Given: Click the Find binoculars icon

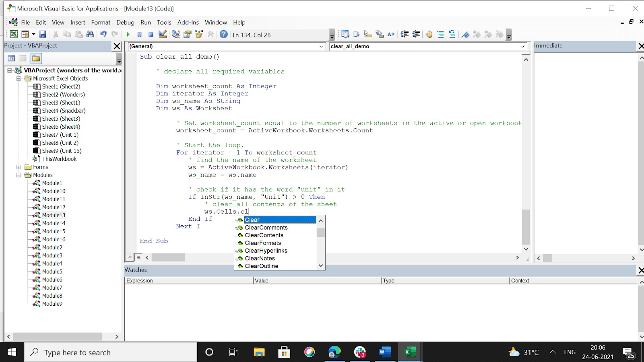Looking at the screenshot, I should tap(90, 35).
